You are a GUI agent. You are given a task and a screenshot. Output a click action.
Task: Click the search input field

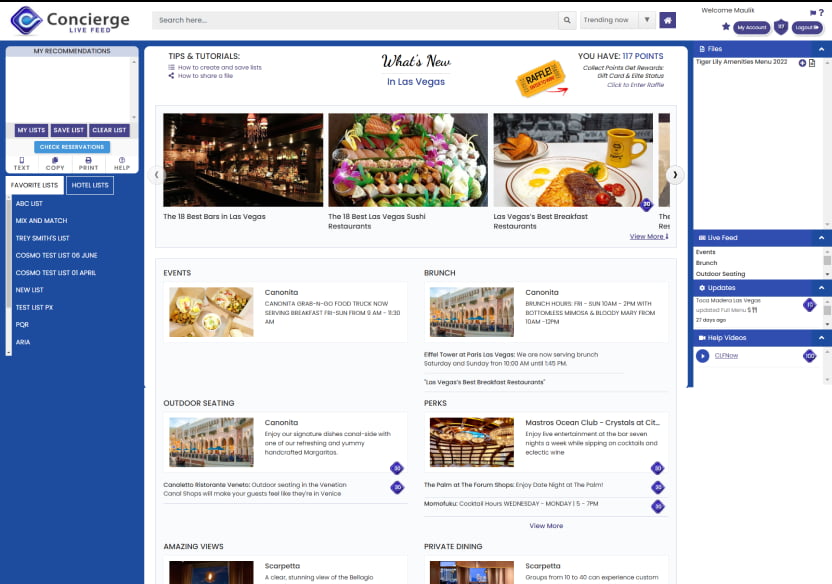coord(355,20)
